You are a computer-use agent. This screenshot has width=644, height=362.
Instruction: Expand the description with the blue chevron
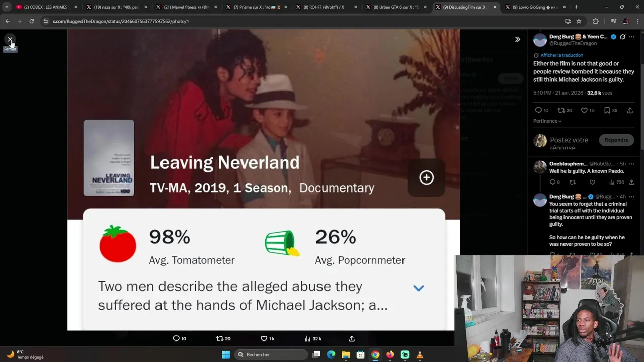point(418,288)
